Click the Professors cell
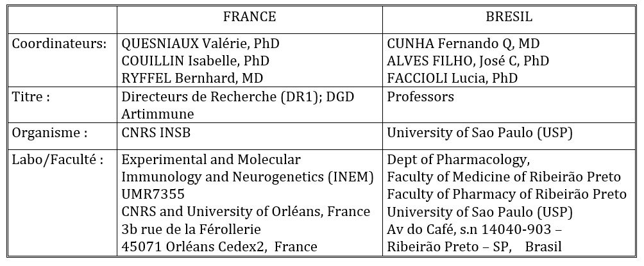644x266 pixels. (421, 97)
